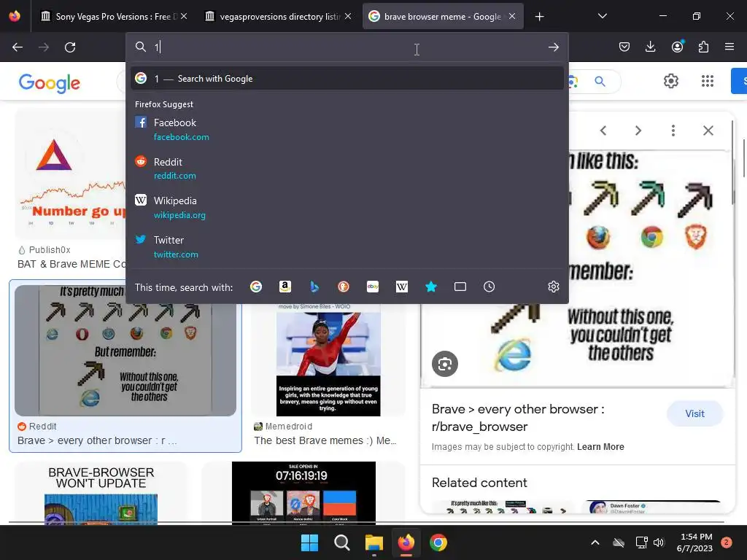Choose the Twitter suggestion
This screenshot has height=560, width=747.
point(347,247)
